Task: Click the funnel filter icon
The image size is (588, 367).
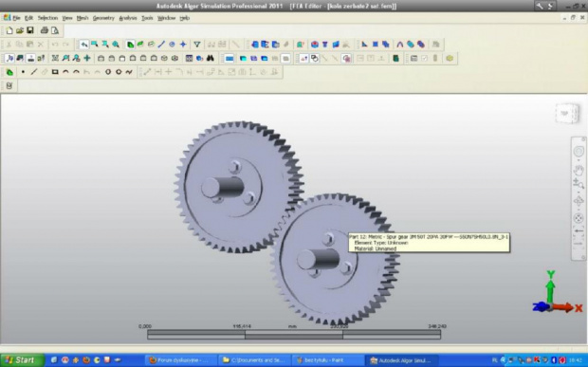Action: tap(197, 45)
